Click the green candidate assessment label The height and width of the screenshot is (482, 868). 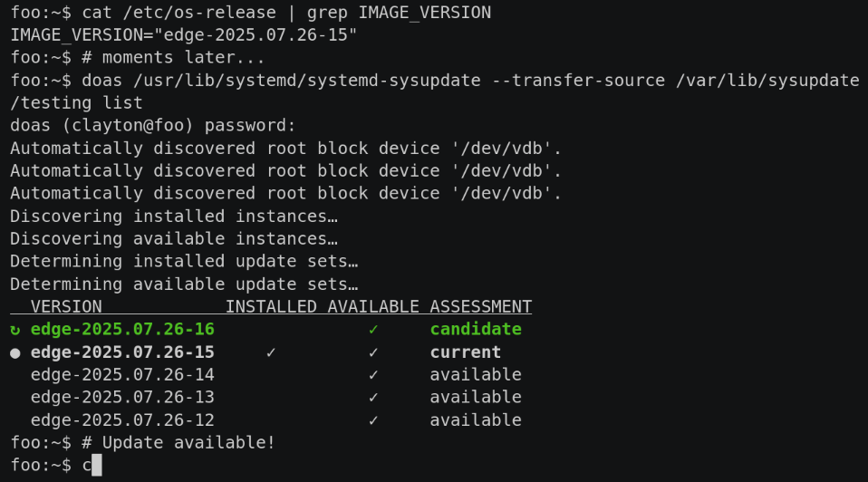click(x=476, y=329)
